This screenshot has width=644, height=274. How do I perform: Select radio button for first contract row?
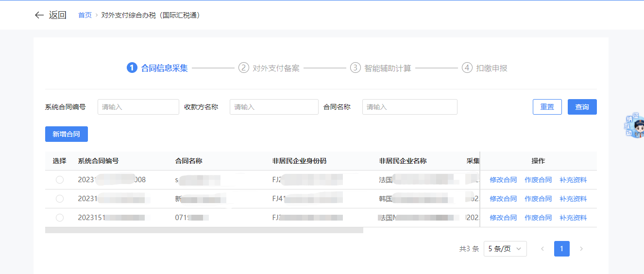click(60, 180)
